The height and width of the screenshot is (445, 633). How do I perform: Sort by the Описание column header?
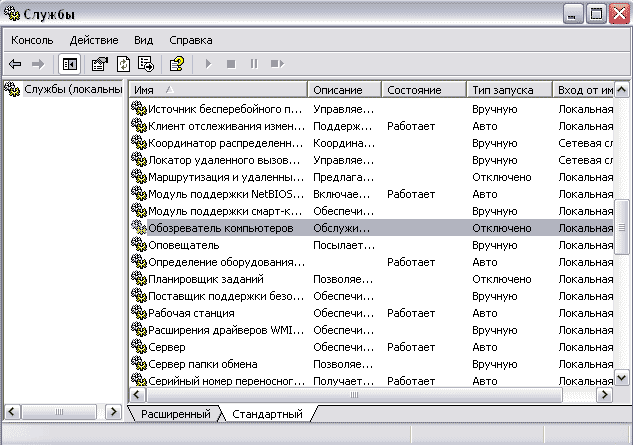[x=344, y=90]
